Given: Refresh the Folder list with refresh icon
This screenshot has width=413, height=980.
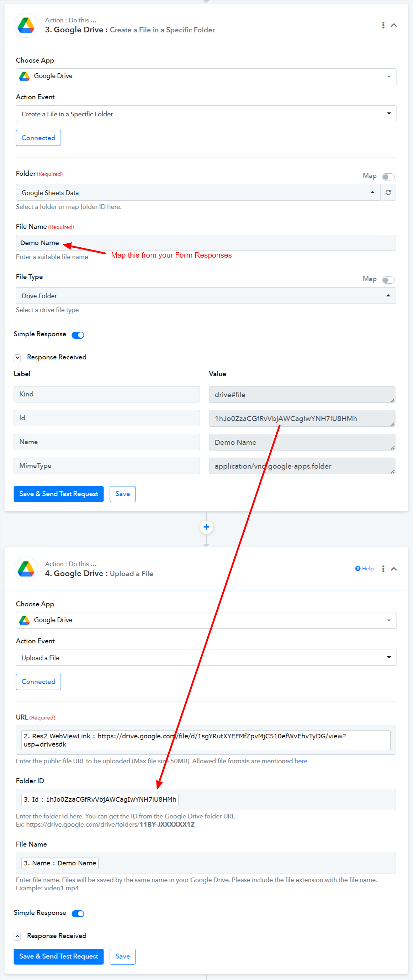Looking at the screenshot, I should coord(388,193).
